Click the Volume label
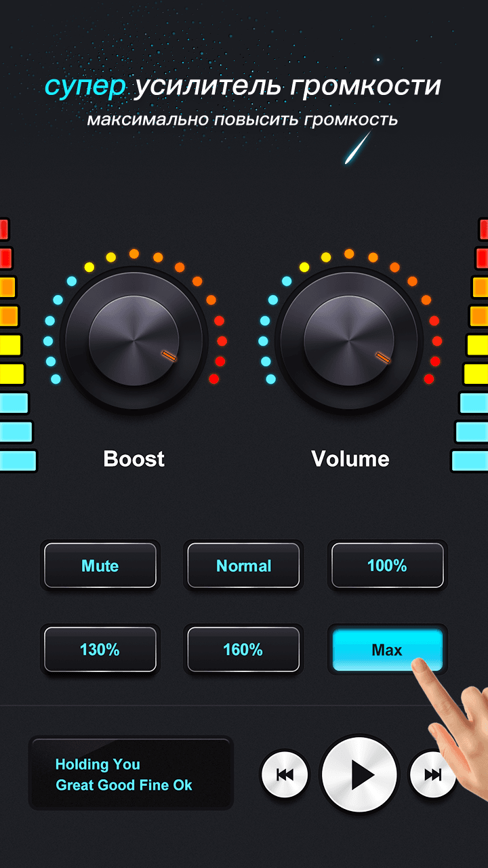This screenshot has width=488, height=868. 350,459
